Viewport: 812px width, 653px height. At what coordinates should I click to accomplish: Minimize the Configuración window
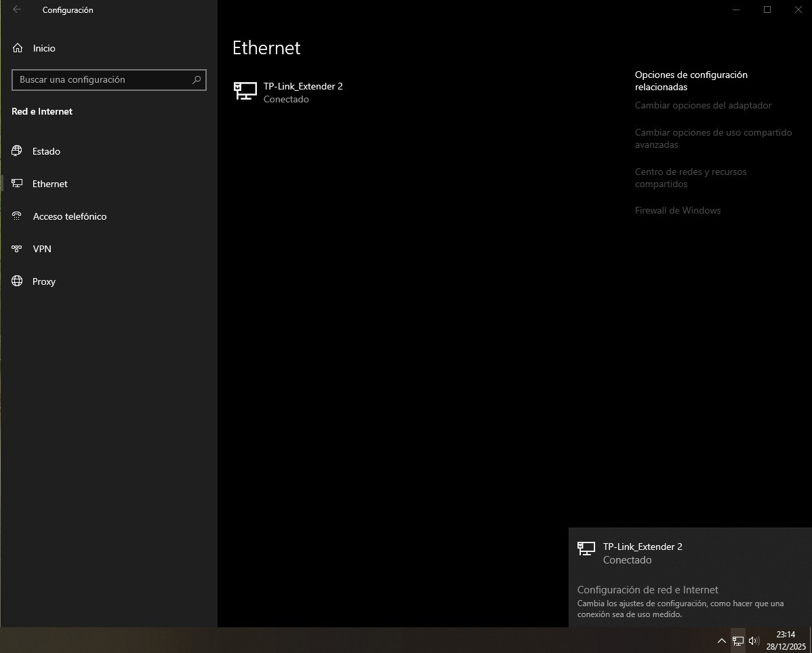click(736, 9)
